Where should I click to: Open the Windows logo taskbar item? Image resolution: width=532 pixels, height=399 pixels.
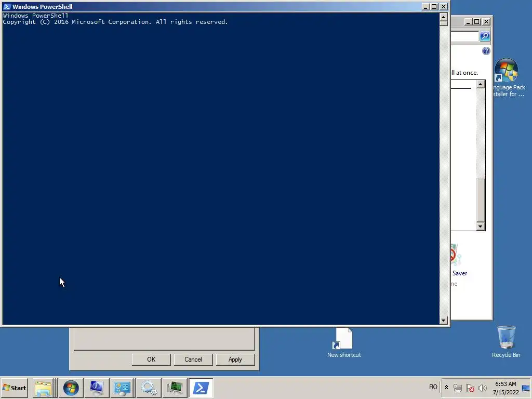(x=71, y=388)
